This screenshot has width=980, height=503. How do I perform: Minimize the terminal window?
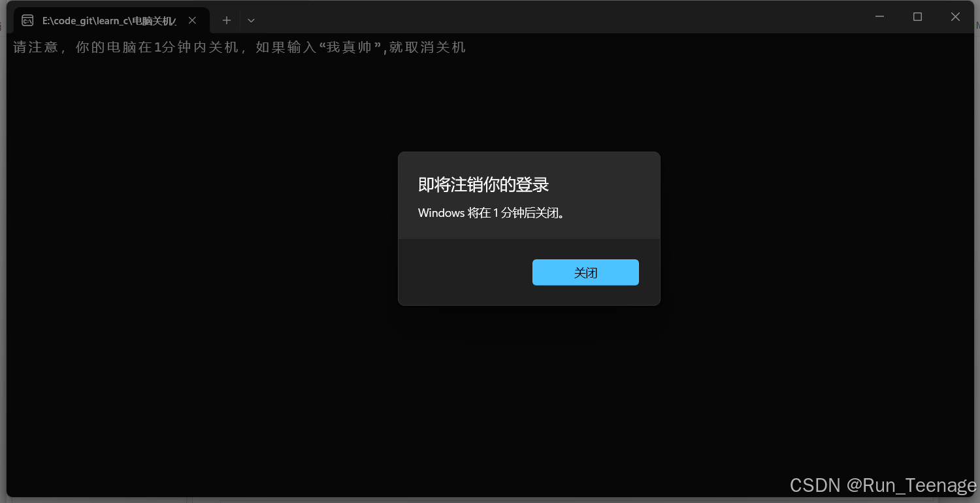(879, 17)
